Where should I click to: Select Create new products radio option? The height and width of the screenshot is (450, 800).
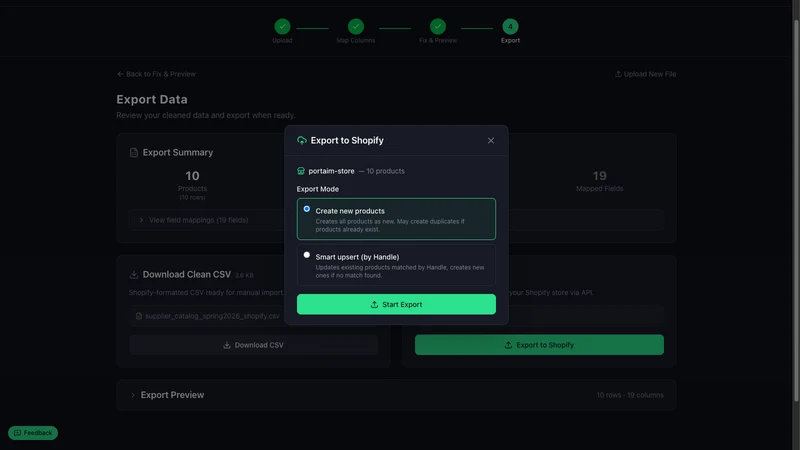coord(307,209)
